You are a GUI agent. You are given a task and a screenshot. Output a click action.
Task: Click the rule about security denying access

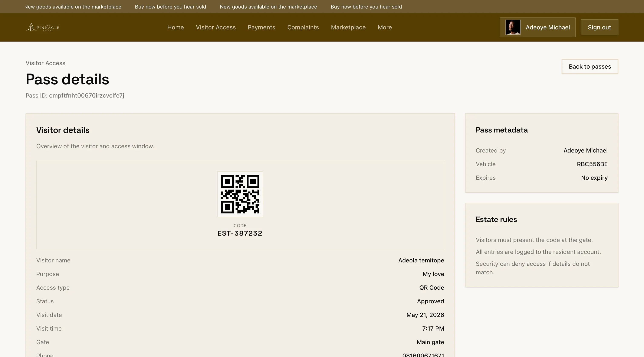tap(532, 268)
